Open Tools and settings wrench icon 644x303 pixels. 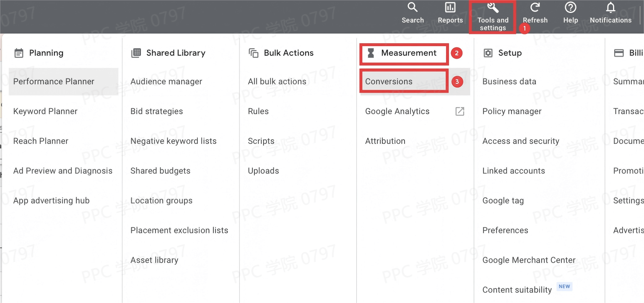(x=493, y=8)
